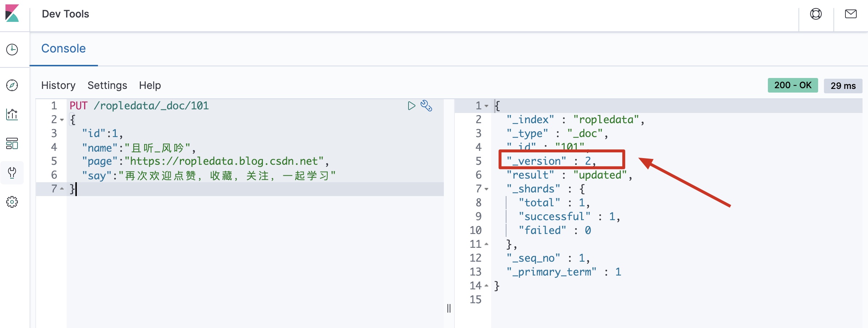The image size is (868, 328).
Task: Open Visualize chart icon in sidebar
Action: tap(12, 114)
